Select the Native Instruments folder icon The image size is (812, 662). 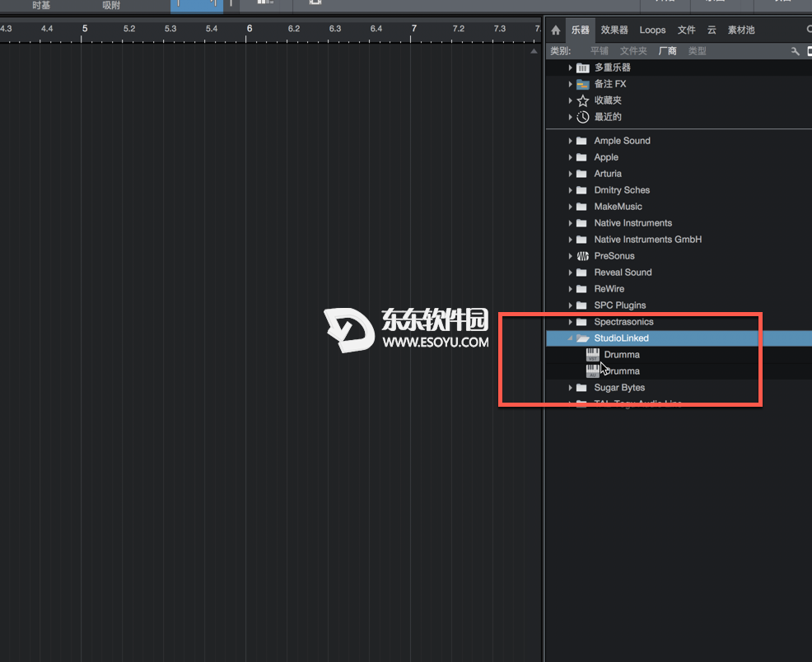[581, 223]
